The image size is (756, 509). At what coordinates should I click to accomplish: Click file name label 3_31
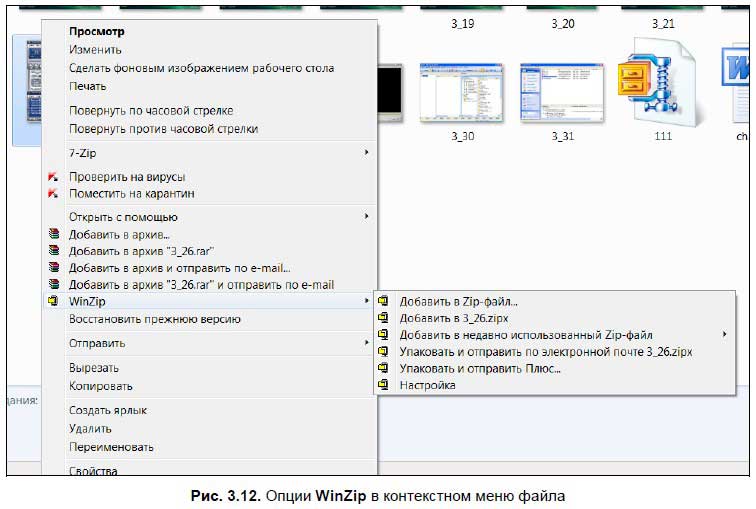click(563, 136)
